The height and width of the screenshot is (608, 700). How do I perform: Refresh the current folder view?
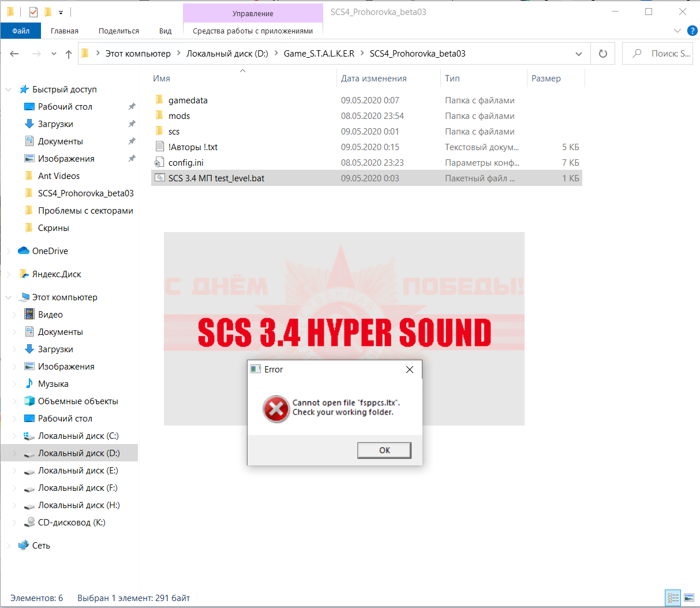pos(603,54)
